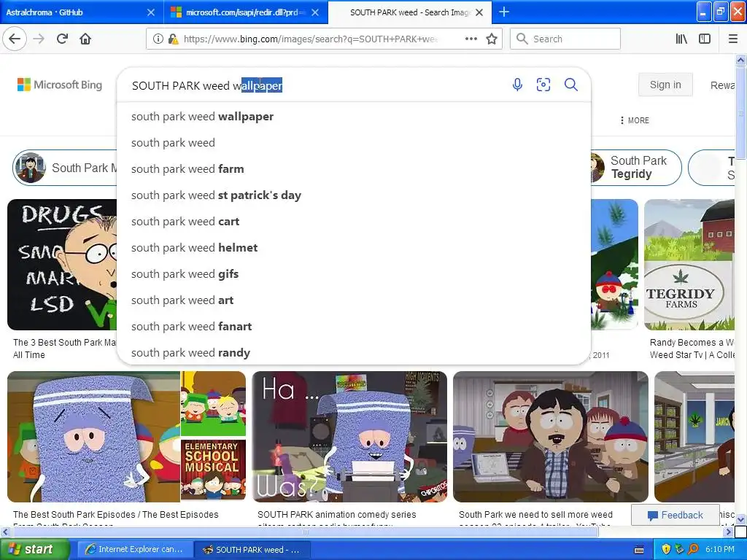Viewport: 747px width, 560px height.
Task: Close the microsoft.com redir tab
Action: pyautogui.click(x=315, y=12)
